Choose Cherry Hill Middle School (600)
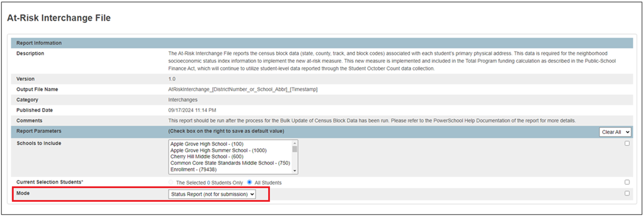 (x=207, y=157)
